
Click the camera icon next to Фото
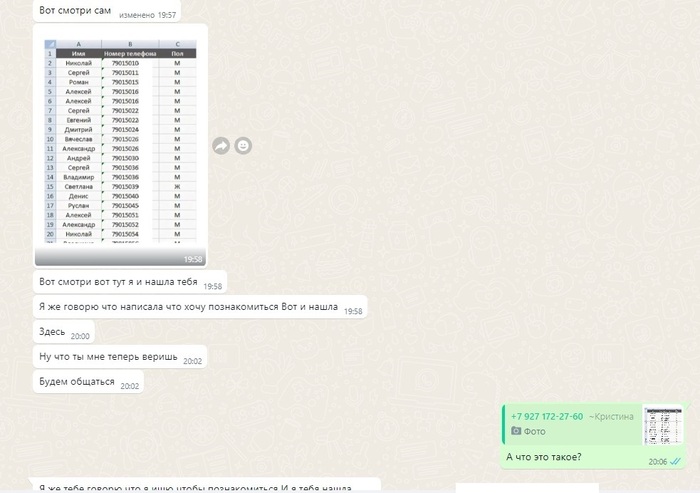(516, 431)
